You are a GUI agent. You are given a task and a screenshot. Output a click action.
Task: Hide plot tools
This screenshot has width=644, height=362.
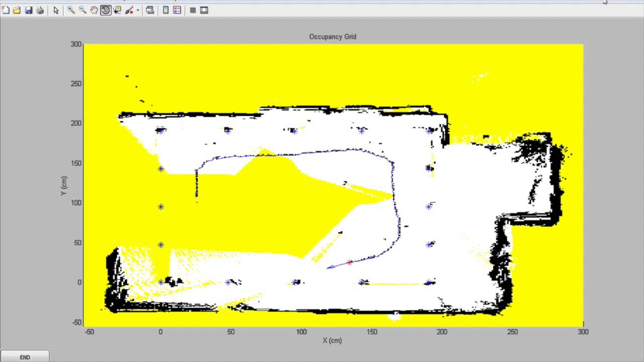tap(193, 10)
